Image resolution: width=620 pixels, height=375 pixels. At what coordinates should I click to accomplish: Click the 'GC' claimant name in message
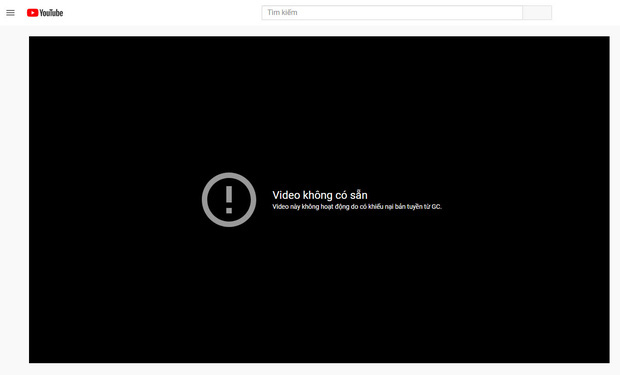[436, 206]
